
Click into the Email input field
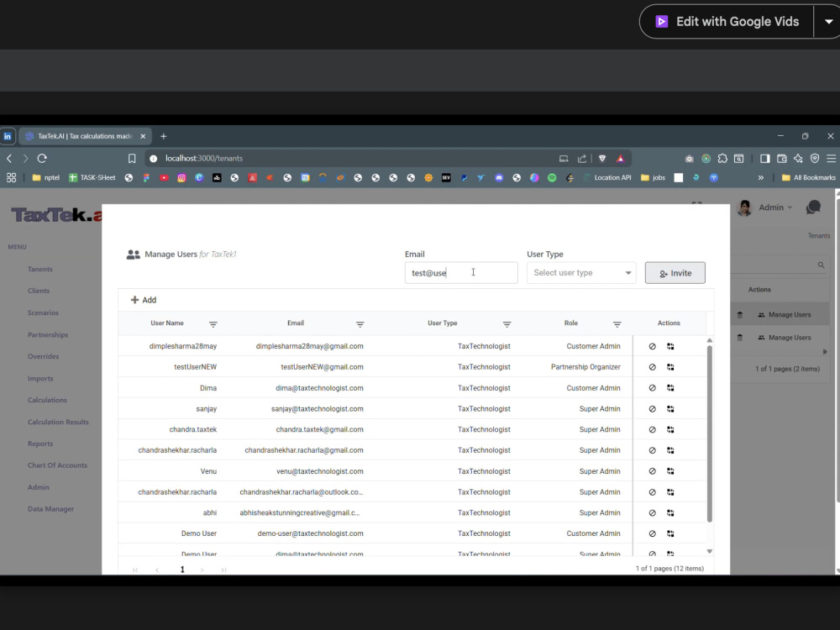(460, 273)
